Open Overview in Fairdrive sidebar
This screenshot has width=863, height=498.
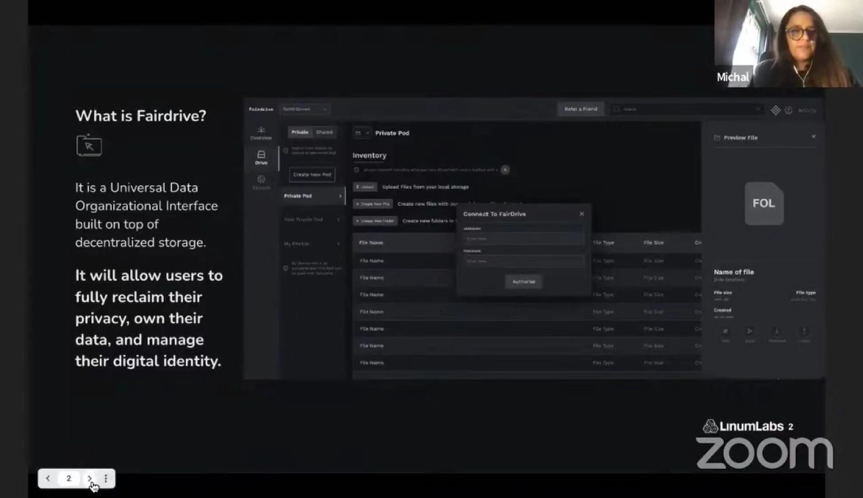click(x=261, y=133)
